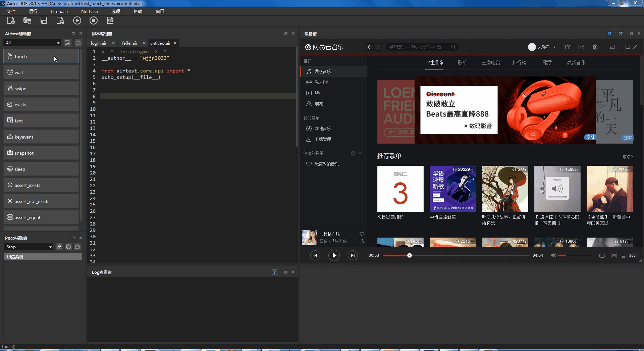Select the swipe command
The image size is (644, 351).
(41, 88)
